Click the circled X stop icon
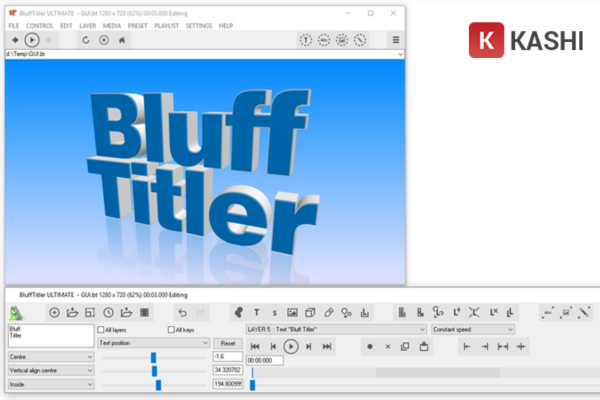600x400 pixels. 104,40
